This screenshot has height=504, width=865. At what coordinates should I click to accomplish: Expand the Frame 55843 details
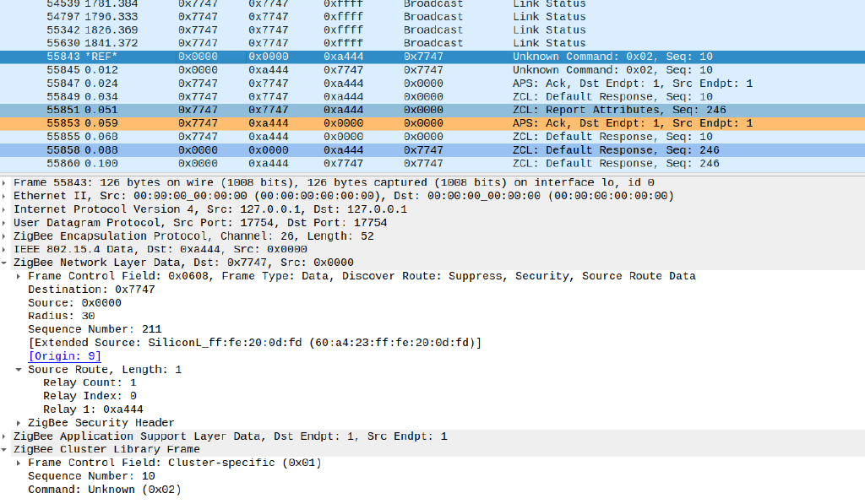coord(6,182)
